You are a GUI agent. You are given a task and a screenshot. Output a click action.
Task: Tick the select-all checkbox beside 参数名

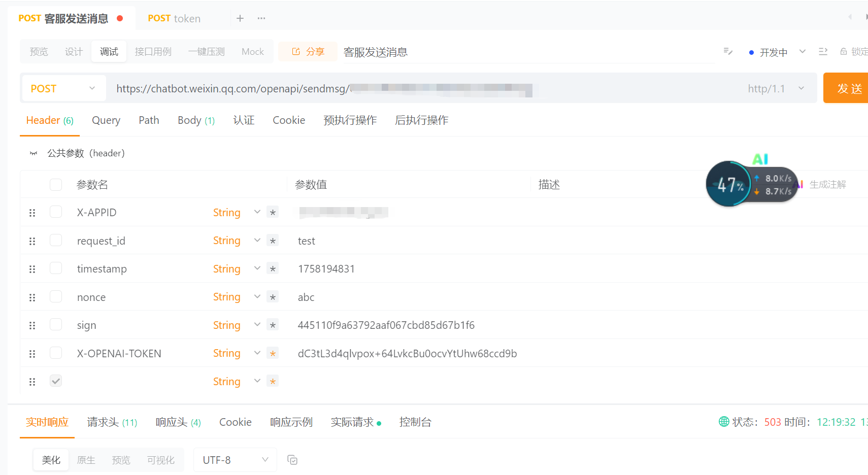(56, 184)
